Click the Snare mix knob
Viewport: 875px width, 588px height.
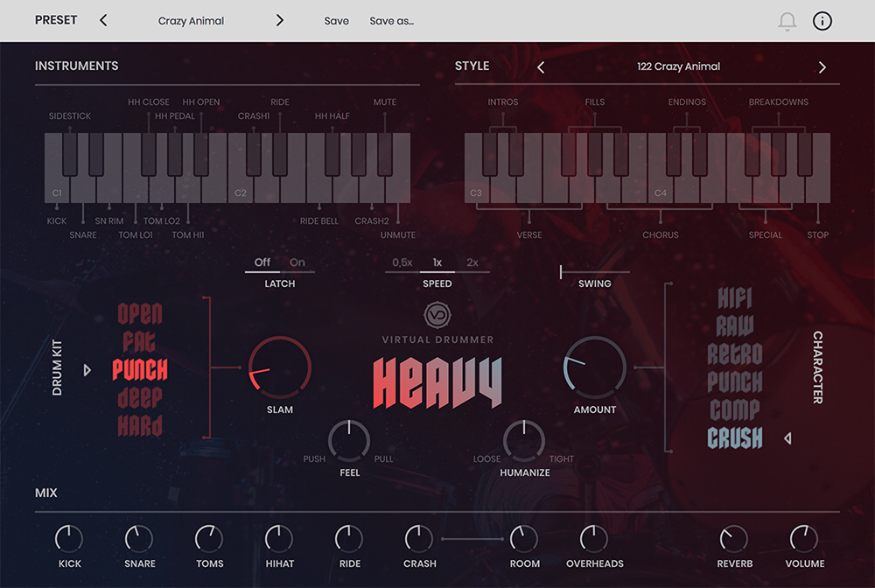[x=139, y=539]
